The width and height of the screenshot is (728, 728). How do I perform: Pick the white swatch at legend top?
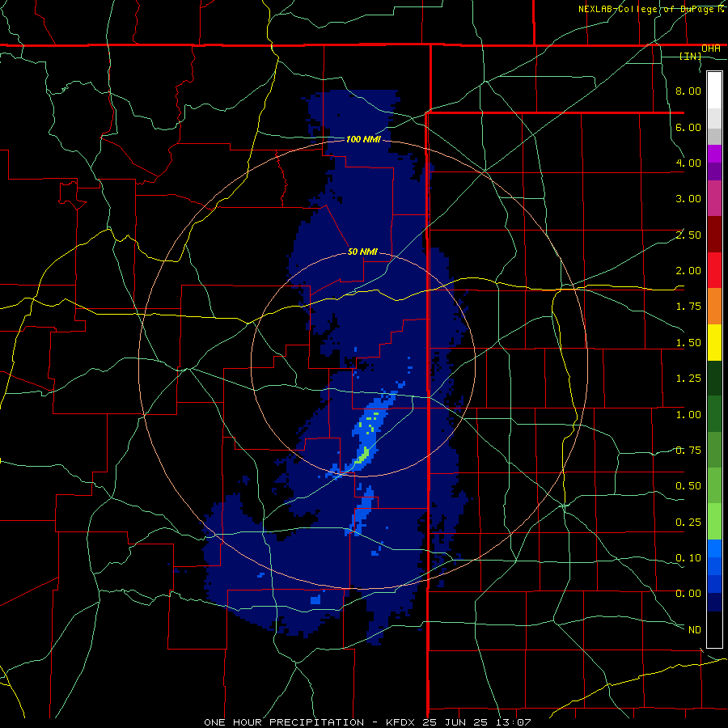pos(714,91)
